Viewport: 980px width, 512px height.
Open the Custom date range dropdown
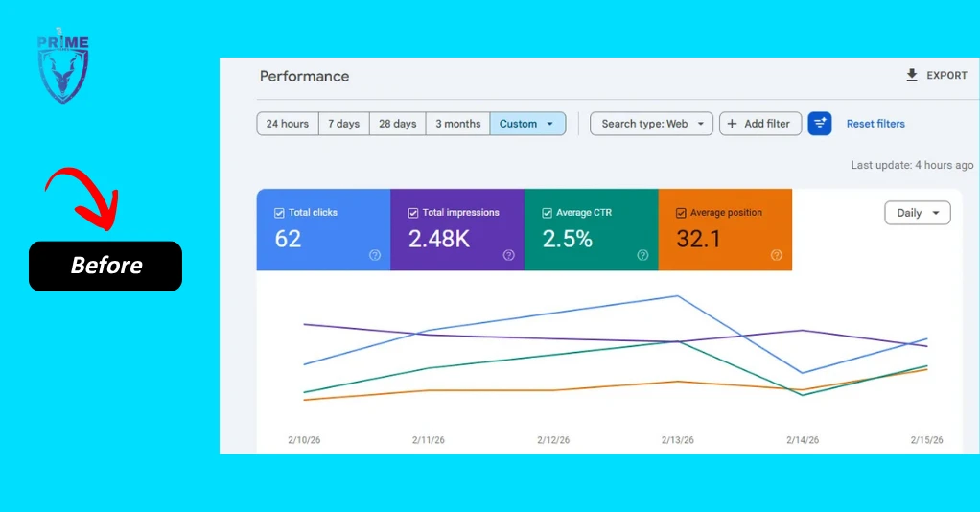pyautogui.click(x=528, y=124)
